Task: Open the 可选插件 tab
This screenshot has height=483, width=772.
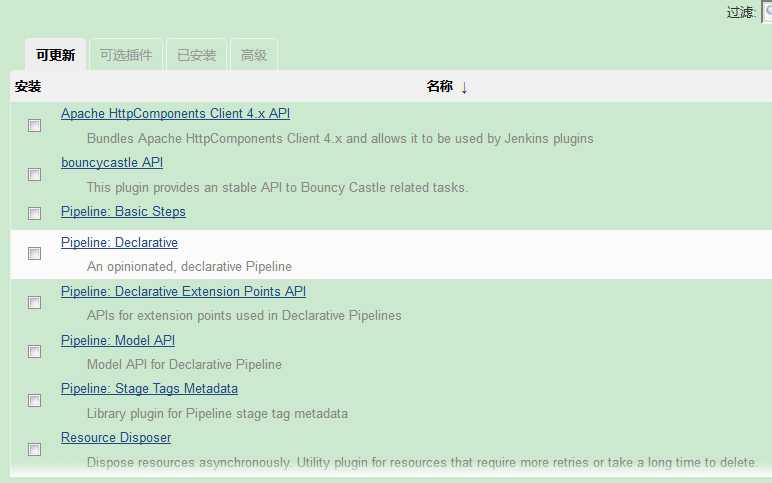Action: pyautogui.click(x=126, y=55)
